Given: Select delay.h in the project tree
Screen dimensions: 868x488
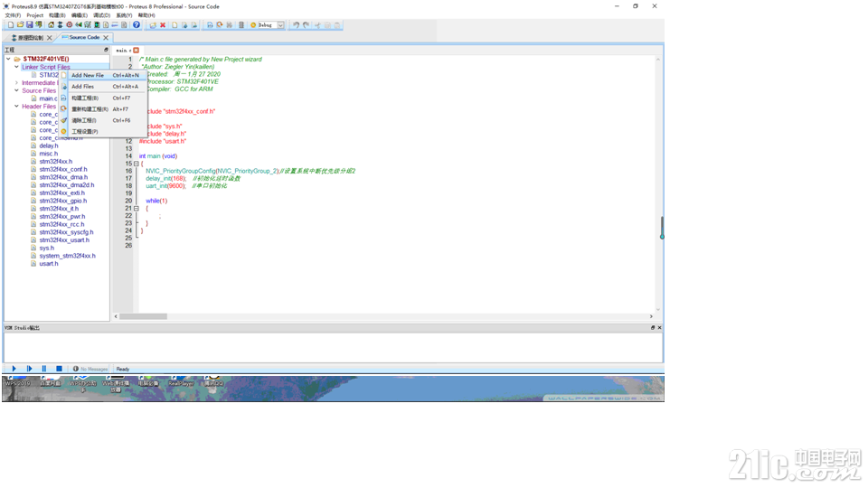Looking at the screenshot, I should [x=49, y=145].
